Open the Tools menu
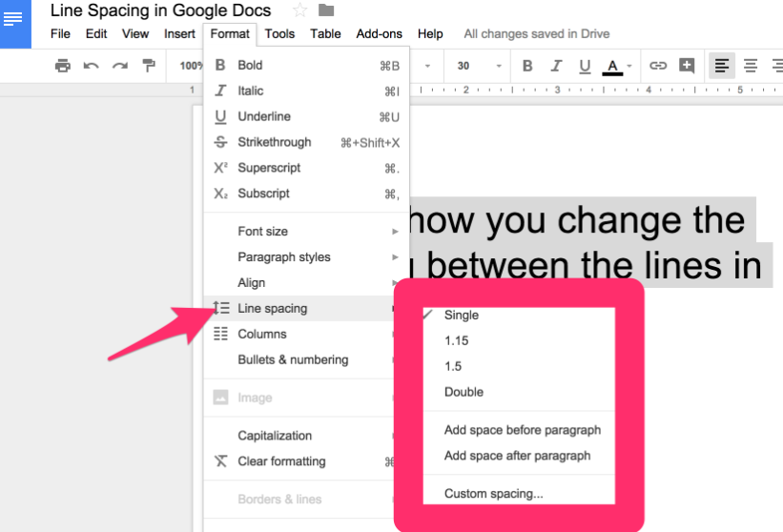The image size is (783, 532). point(279,33)
